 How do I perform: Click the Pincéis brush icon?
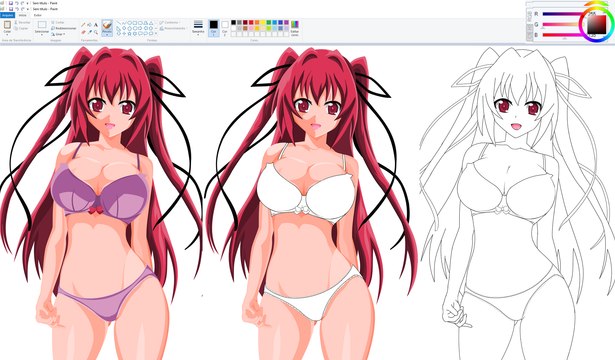click(107, 25)
